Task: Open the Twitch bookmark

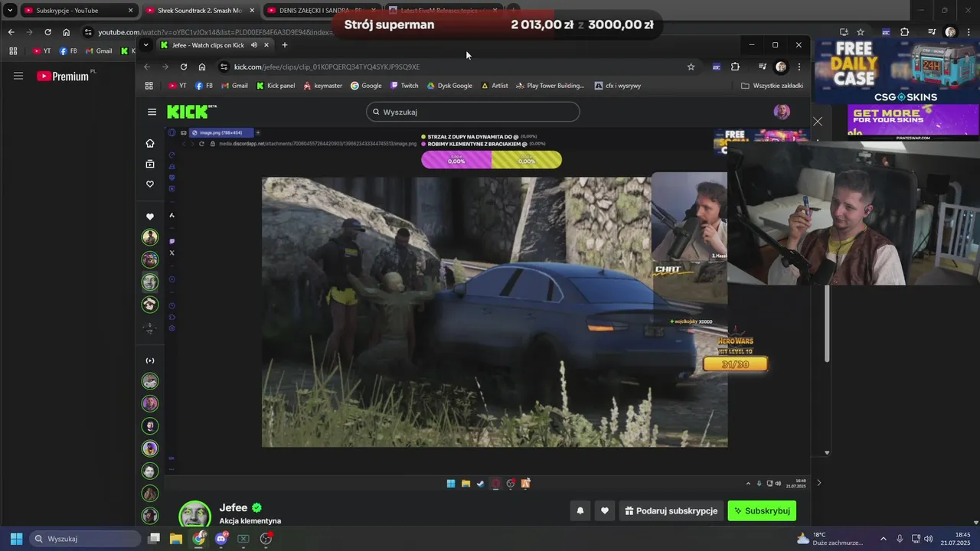Action: coord(404,86)
